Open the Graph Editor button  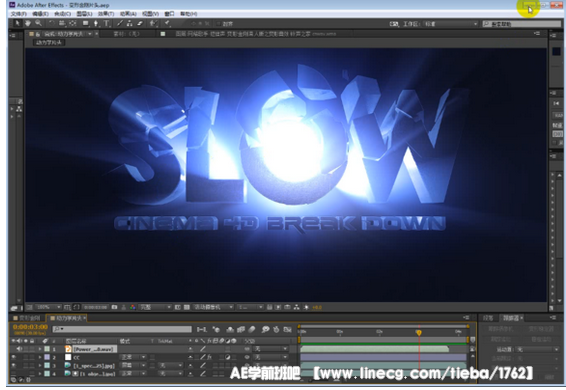click(x=288, y=329)
